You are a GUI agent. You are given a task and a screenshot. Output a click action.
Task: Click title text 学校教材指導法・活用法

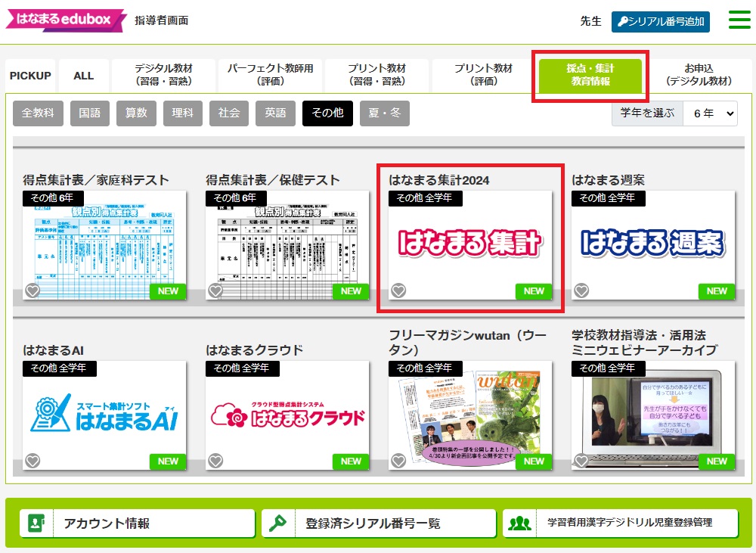tap(638, 335)
